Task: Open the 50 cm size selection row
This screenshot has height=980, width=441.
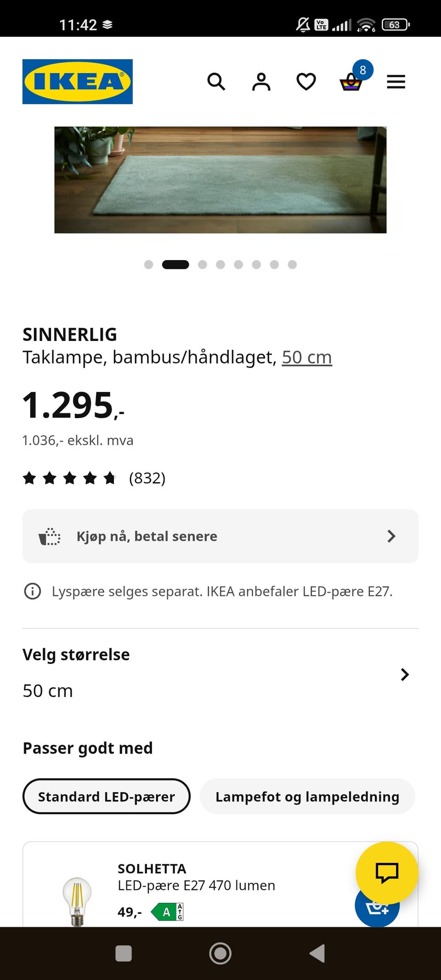Action: point(220,673)
